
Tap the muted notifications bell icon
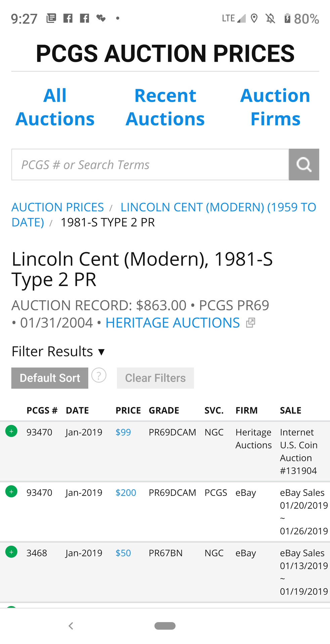click(x=270, y=18)
